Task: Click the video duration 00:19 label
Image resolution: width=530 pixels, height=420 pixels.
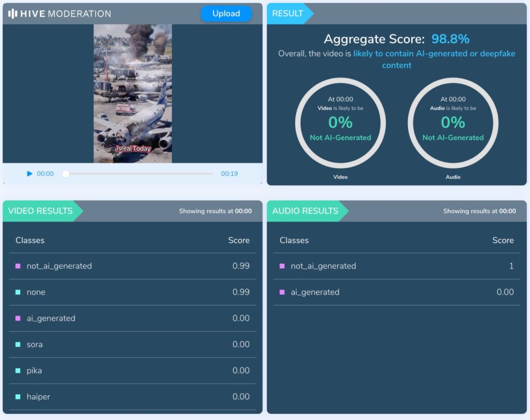Action: coord(229,173)
